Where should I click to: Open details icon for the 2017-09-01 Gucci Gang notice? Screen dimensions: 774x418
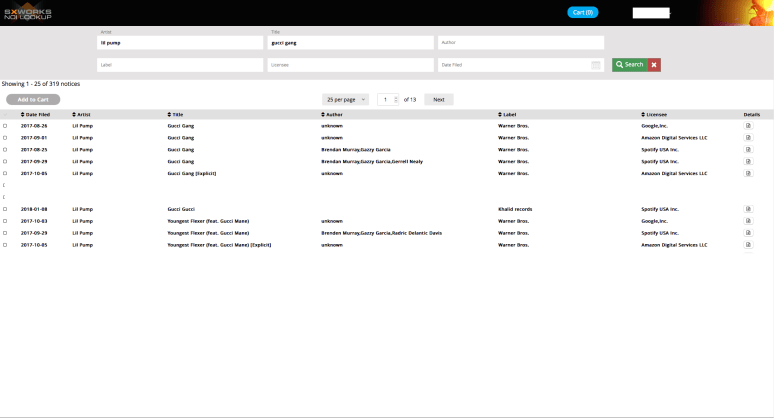[748, 138]
